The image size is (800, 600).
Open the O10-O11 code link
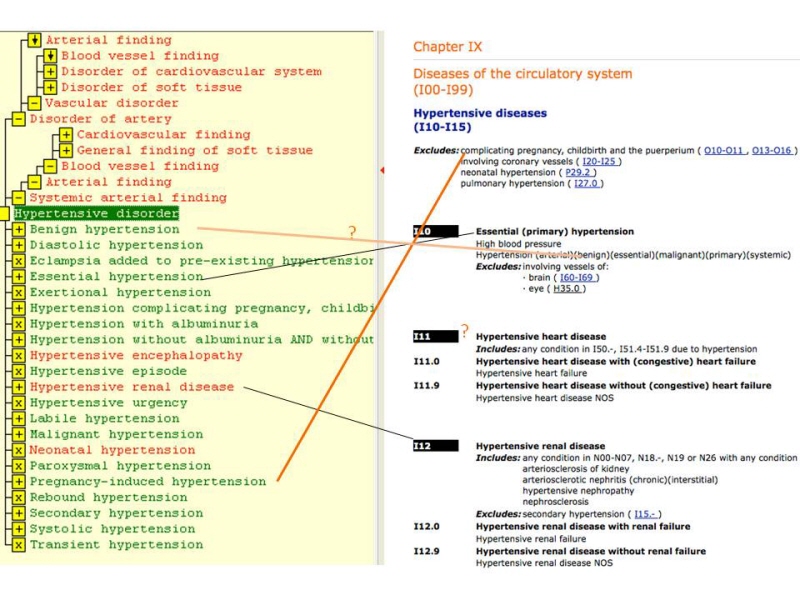pos(723,151)
